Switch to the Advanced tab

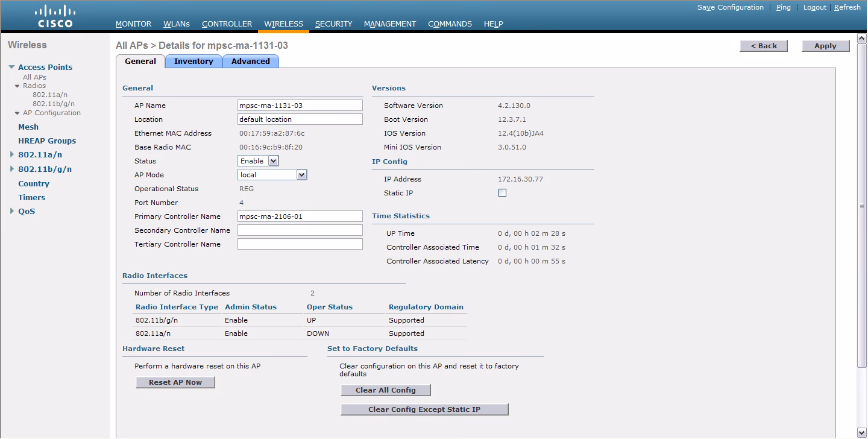tap(250, 61)
